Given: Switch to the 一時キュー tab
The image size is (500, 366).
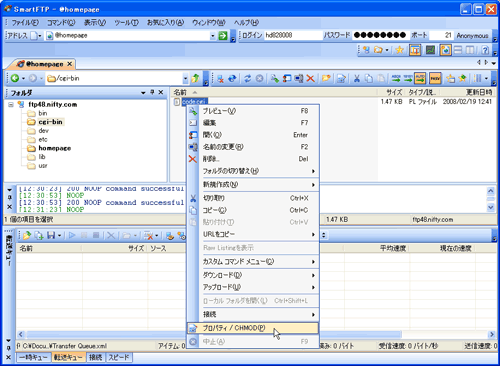Looking at the screenshot, I should pyautogui.click(x=34, y=357).
